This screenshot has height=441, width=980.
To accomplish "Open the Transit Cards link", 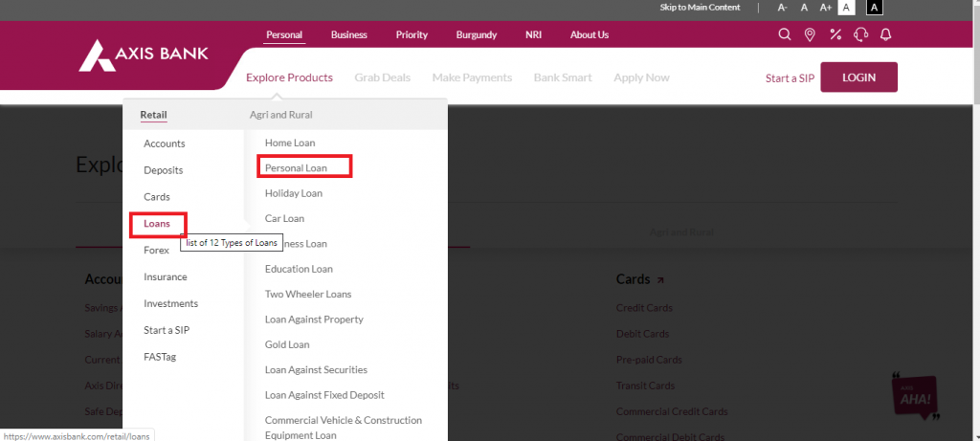I will [646, 386].
